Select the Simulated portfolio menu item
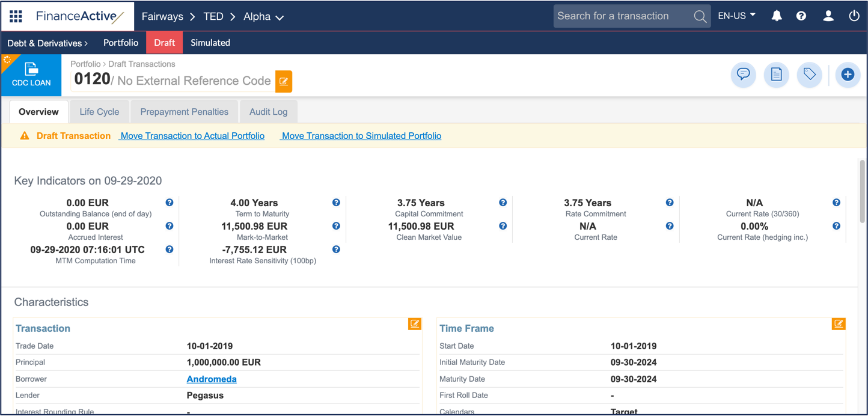This screenshot has width=868, height=416. (210, 43)
